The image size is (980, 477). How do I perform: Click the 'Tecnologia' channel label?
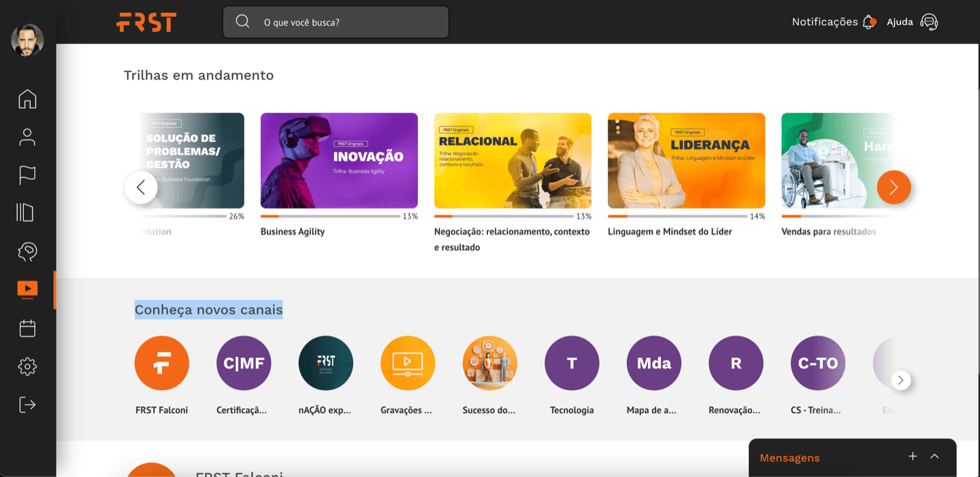[572, 410]
